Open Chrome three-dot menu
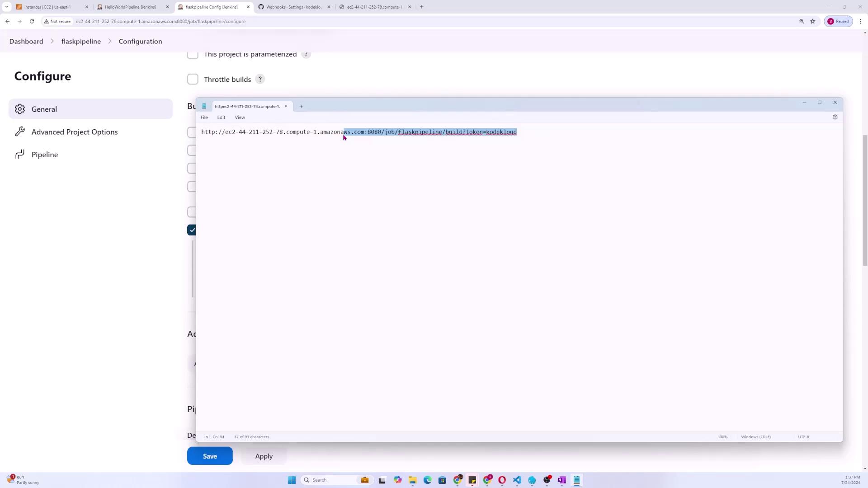This screenshot has height=488, width=868. pyautogui.click(x=860, y=21)
